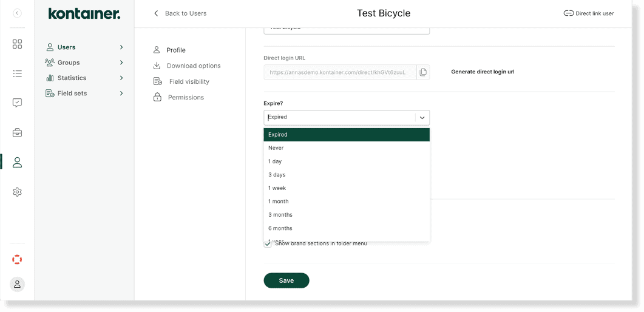Image resolution: width=644 pixels, height=312 pixels.
Task: Open the list icon in the left rail
Action: [17, 73]
